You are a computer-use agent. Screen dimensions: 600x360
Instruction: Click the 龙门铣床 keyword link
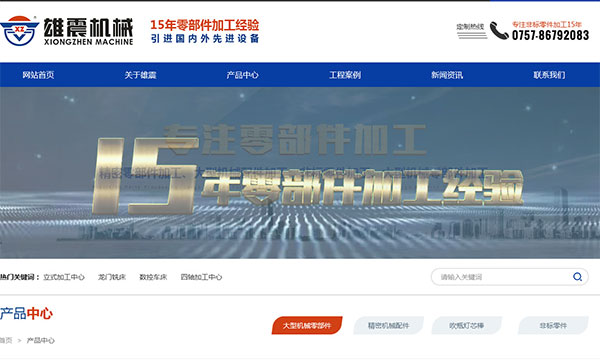(112, 277)
